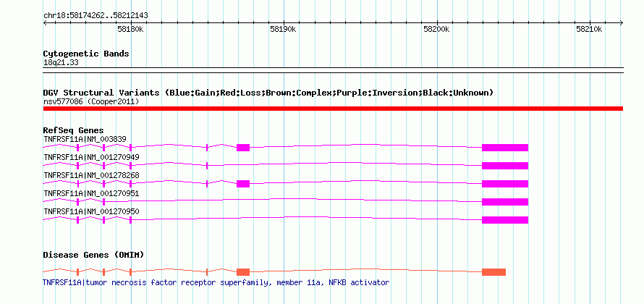Open transcript TNFRSF11A|NM_001278268 label
The width and height of the screenshot is (644, 304).
(x=92, y=175)
